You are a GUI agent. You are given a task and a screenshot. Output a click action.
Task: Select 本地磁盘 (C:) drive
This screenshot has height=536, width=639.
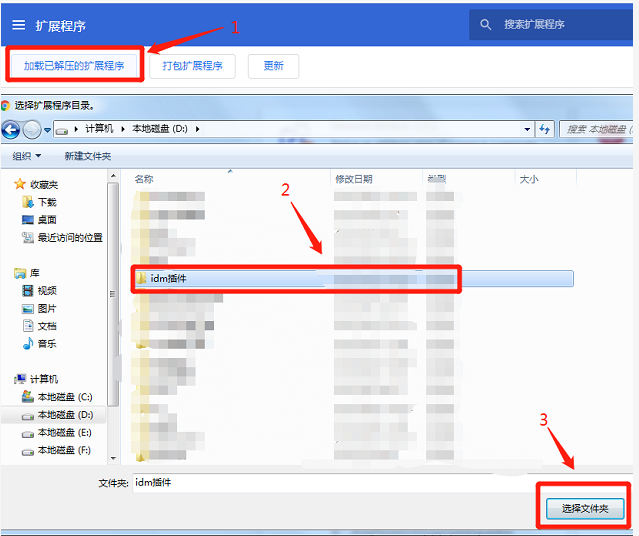click(x=65, y=397)
